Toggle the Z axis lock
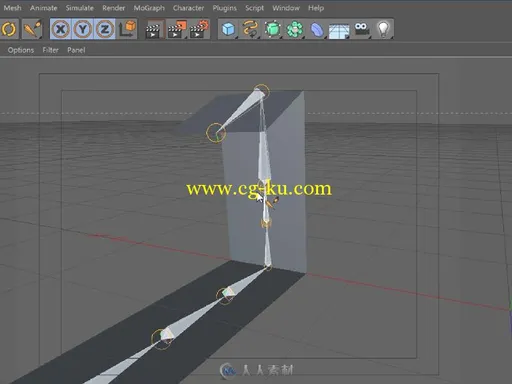 coord(105,29)
